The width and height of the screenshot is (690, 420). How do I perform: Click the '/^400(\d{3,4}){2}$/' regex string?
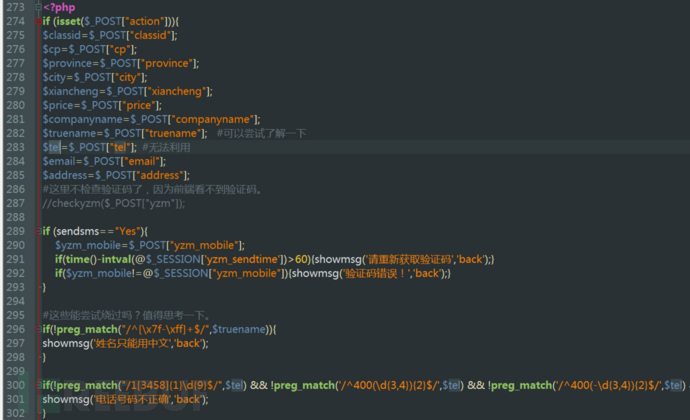coord(388,385)
